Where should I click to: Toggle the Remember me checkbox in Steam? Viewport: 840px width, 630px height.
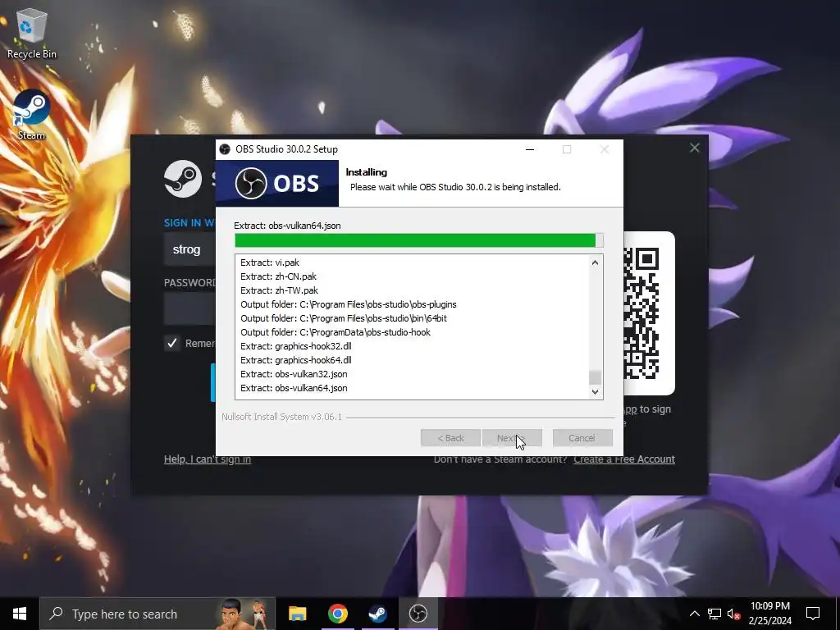coord(172,343)
